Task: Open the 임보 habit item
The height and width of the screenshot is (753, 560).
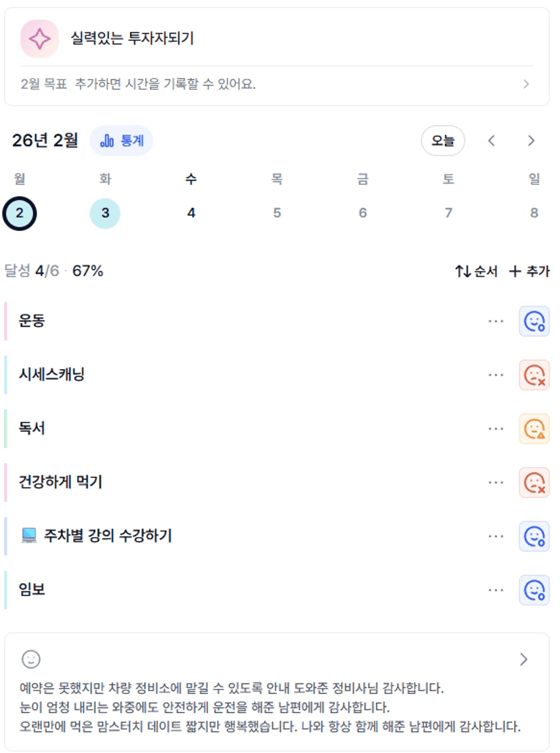Action: coord(33,590)
